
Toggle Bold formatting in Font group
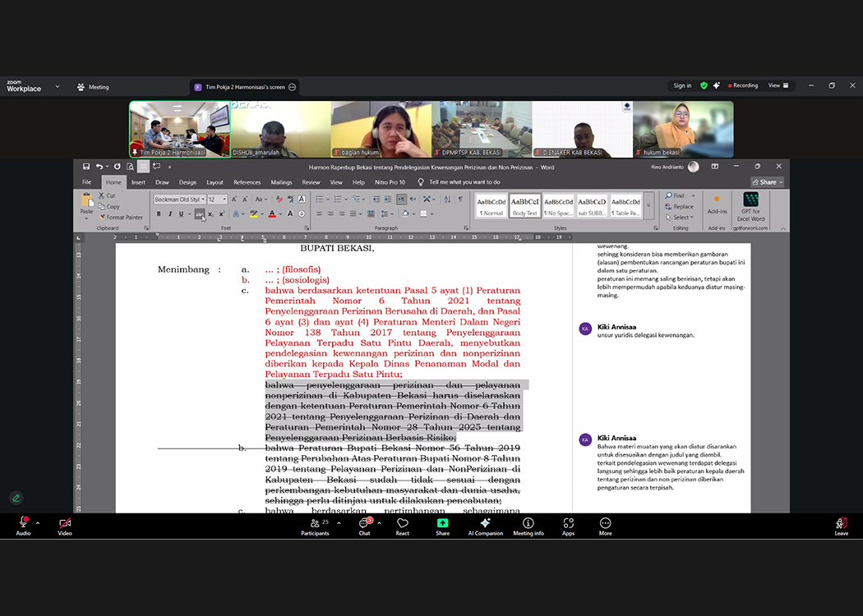click(159, 214)
